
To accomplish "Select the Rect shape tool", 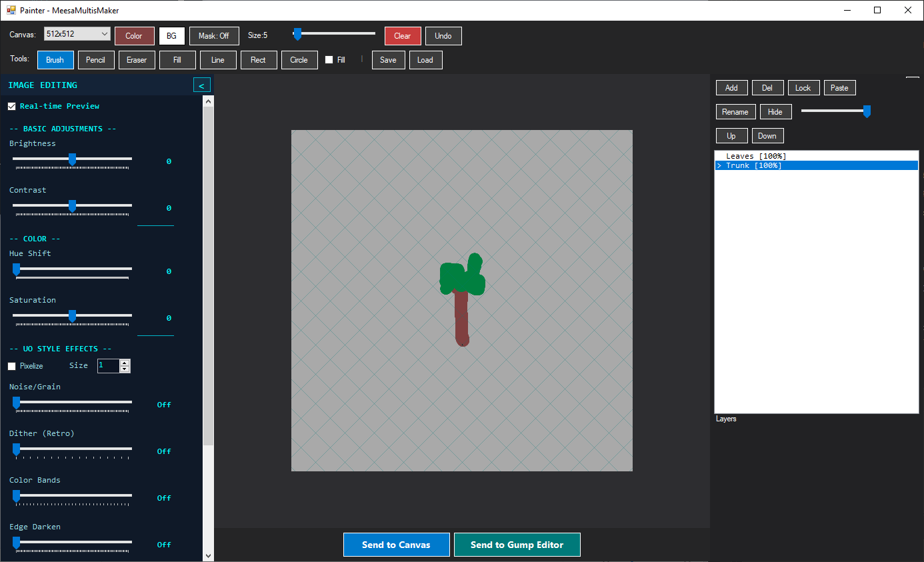I will tap(259, 60).
